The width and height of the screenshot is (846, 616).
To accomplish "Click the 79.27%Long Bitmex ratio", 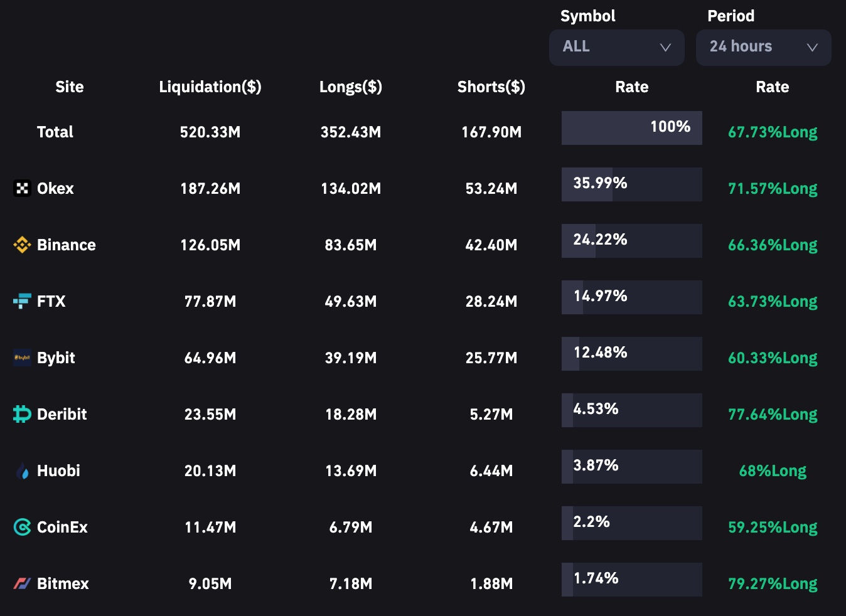I will coord(773,584).
